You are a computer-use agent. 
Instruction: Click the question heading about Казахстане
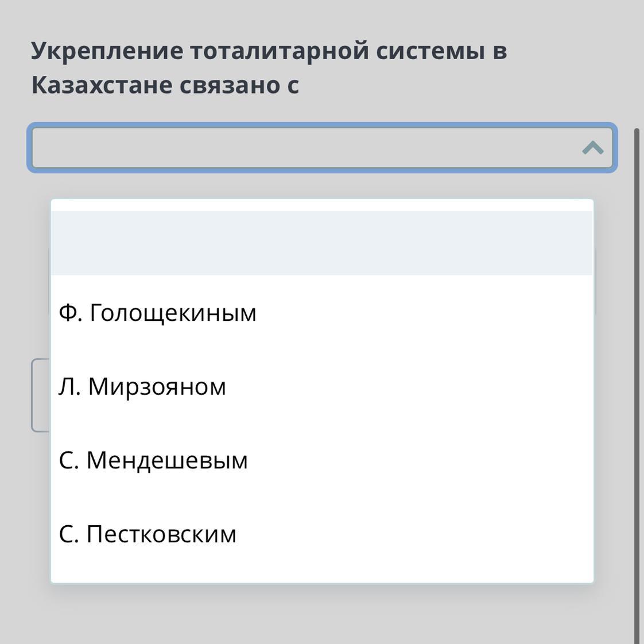165,85
